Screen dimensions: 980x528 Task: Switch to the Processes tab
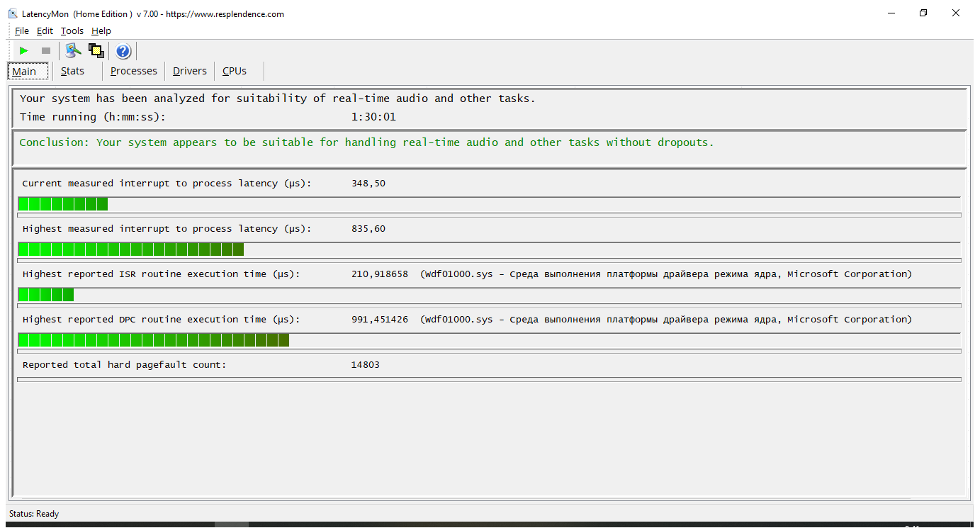tap(134, 71)
